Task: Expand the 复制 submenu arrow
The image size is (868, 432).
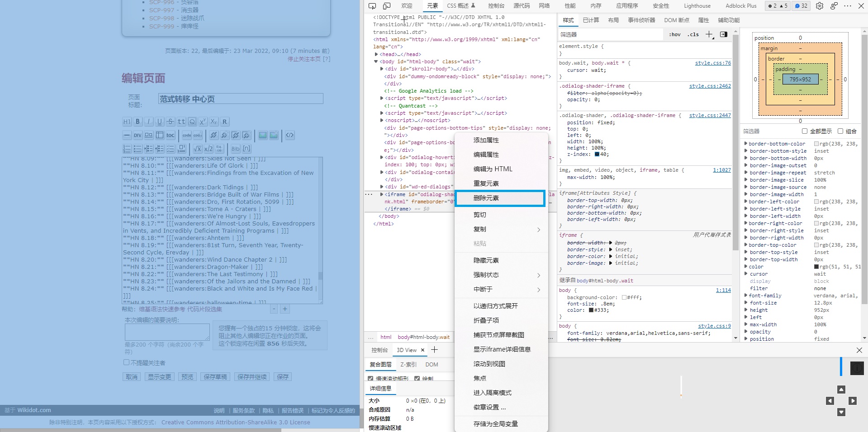Action: [538, 230]
